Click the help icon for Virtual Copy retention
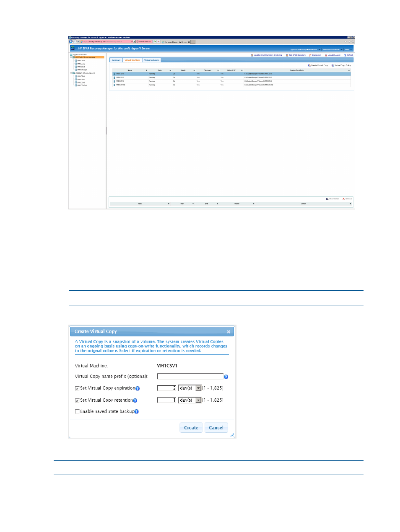Image resolution: width=400 pixels, height=532 pixels. pyautogui.click(x=135, y=401)
